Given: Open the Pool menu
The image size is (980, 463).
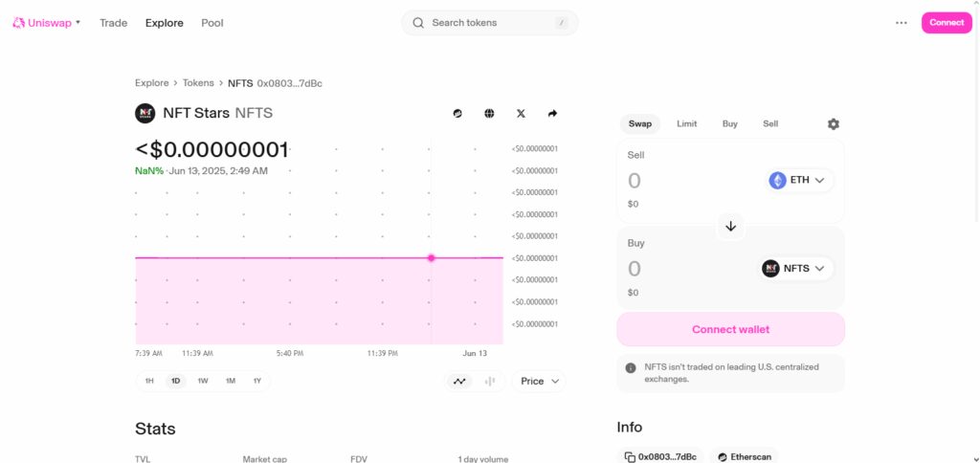Looking at the screenshot, I should (x=212, y=23).
